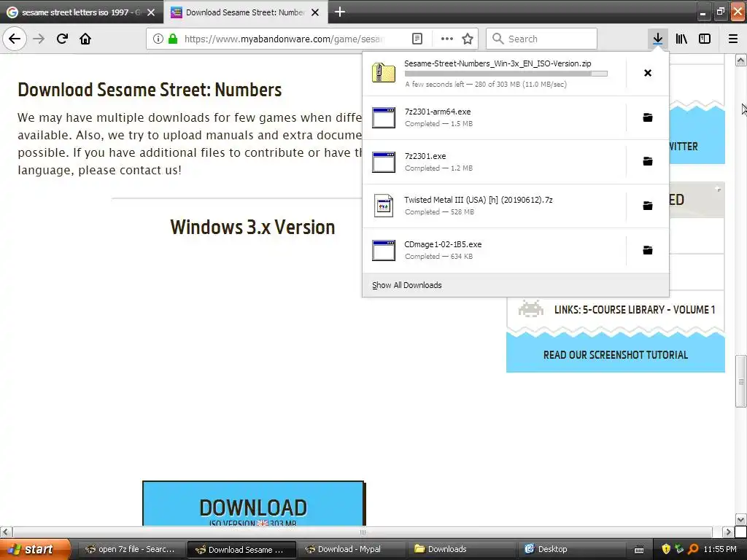Go back with the browser back arrow
This screenshot has height=560, width=747.
[15, 39]
